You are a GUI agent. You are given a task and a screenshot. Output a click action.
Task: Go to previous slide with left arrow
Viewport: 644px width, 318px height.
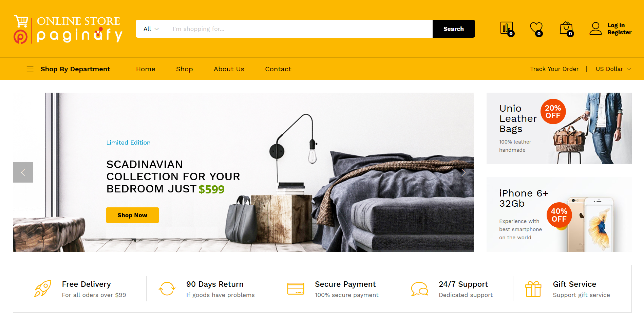coord(23,172)
